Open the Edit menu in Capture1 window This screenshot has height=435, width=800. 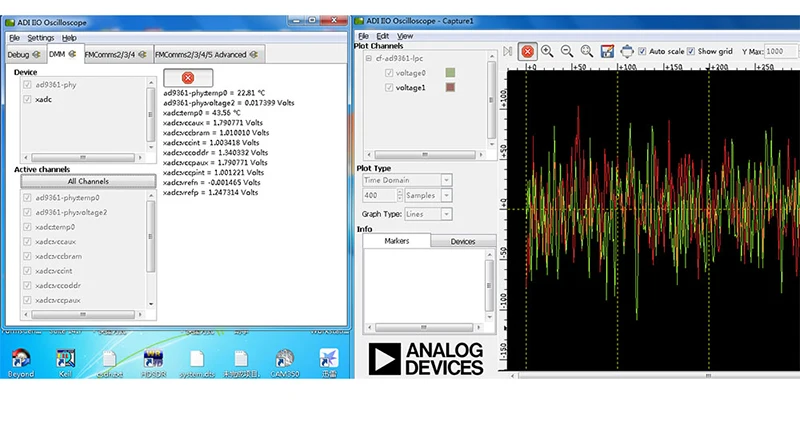(383, 36)
